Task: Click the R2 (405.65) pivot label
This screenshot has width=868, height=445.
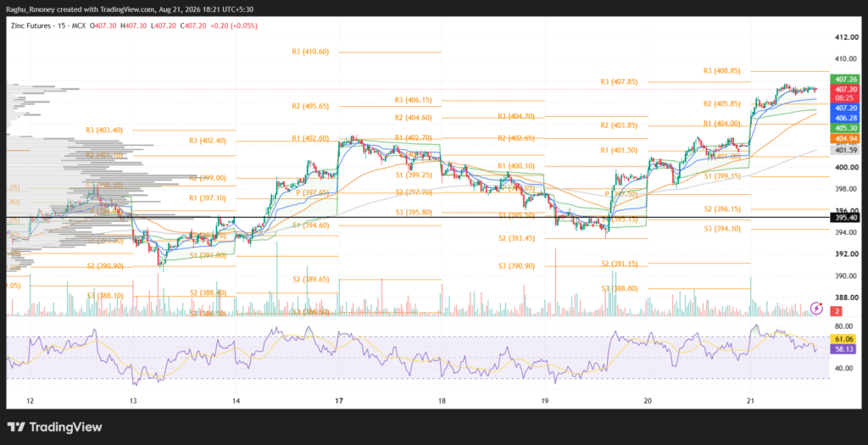Action: 310,106
